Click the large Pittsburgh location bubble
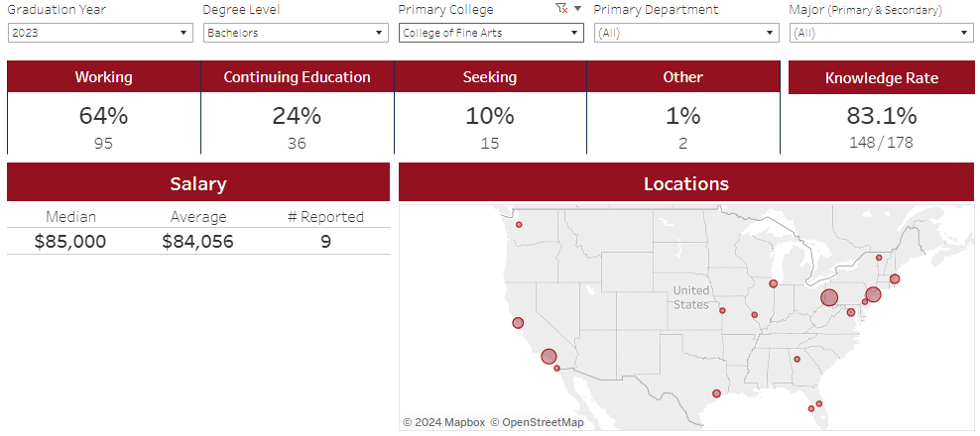This screenshot has width=980, height=436. pyautogui.click(x=829, y=298)
